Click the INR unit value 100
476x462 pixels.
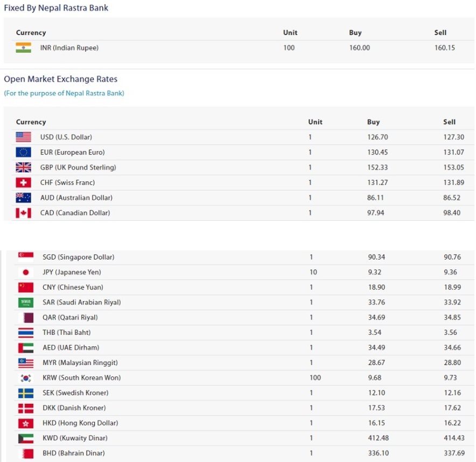tap(289, 48)
